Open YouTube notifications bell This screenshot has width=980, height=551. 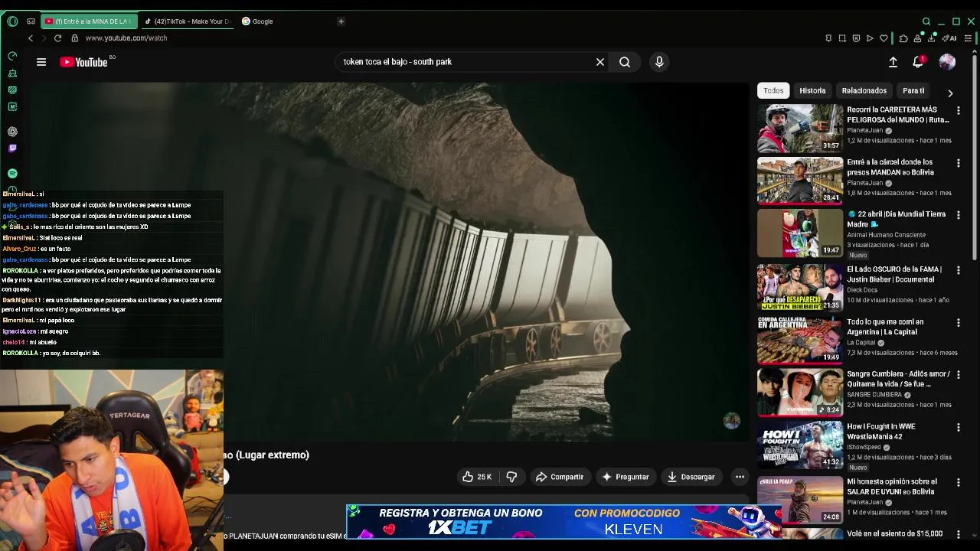(918, 62)
